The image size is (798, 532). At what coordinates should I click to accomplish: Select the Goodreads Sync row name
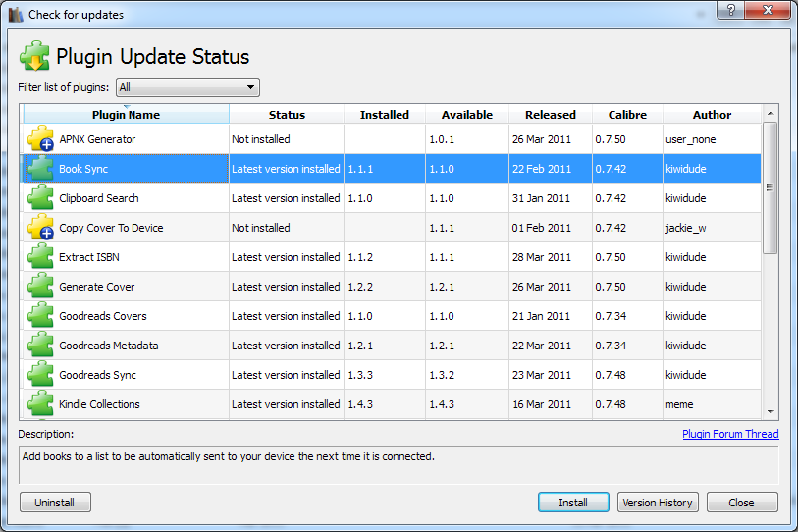[x=98, y=376]
